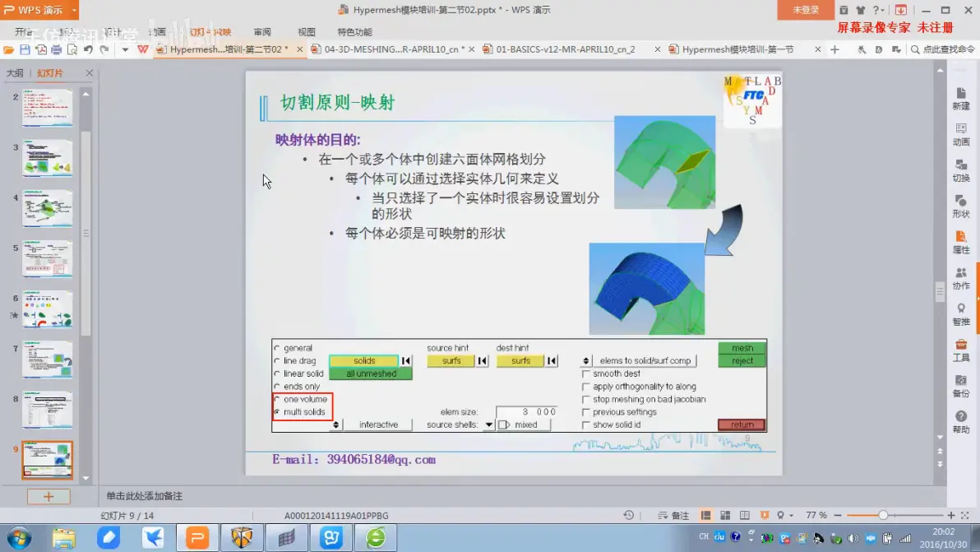Start slideshow from status bar play icon

pos(764,516)
